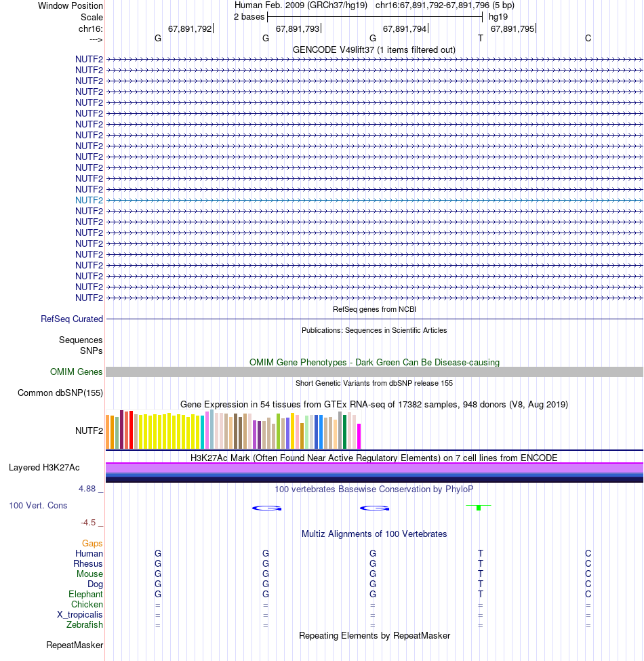
Task: Open the OMIM Gene Phenotypes track title
Action: tap(374, 363)
